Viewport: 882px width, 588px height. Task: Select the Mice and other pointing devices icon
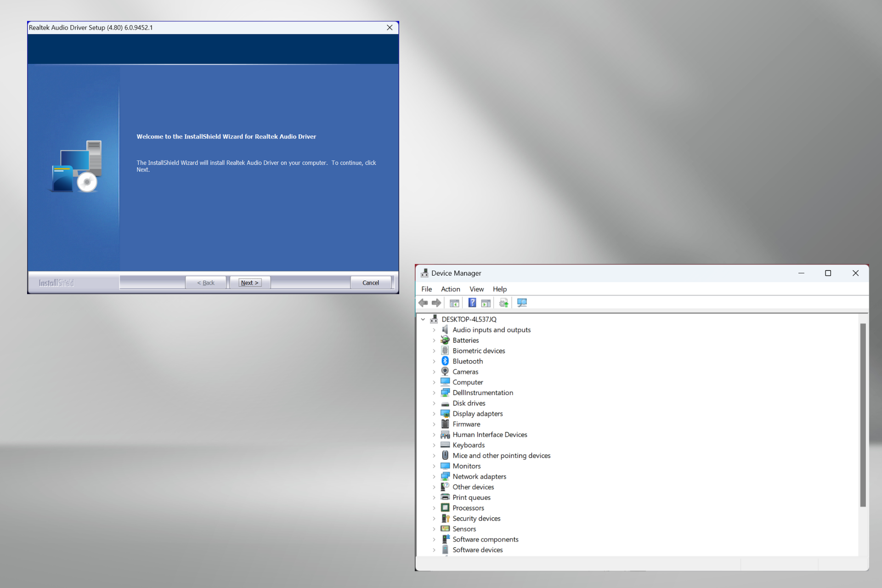445,455
